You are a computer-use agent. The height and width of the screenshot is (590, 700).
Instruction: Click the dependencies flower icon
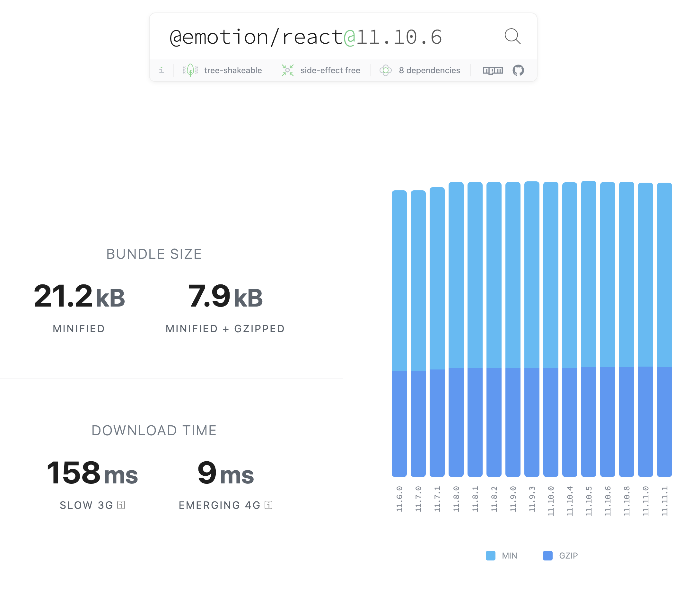[385, 70]
